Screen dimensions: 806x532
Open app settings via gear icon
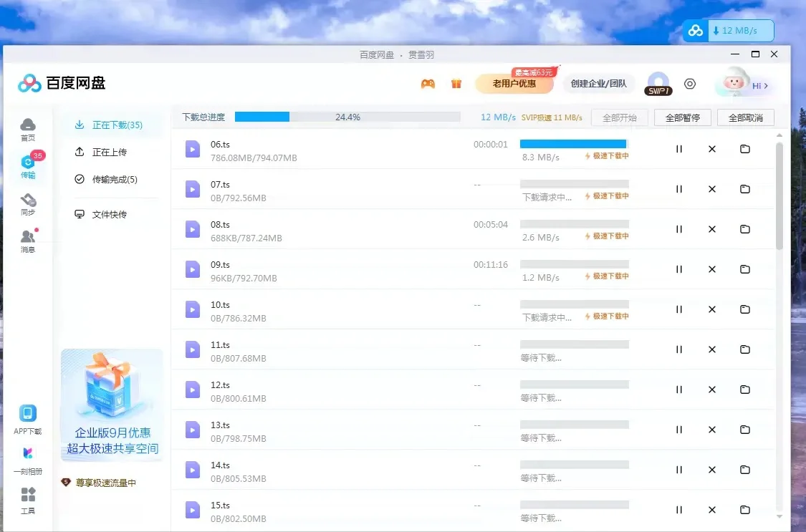click(x=689, y=84)
